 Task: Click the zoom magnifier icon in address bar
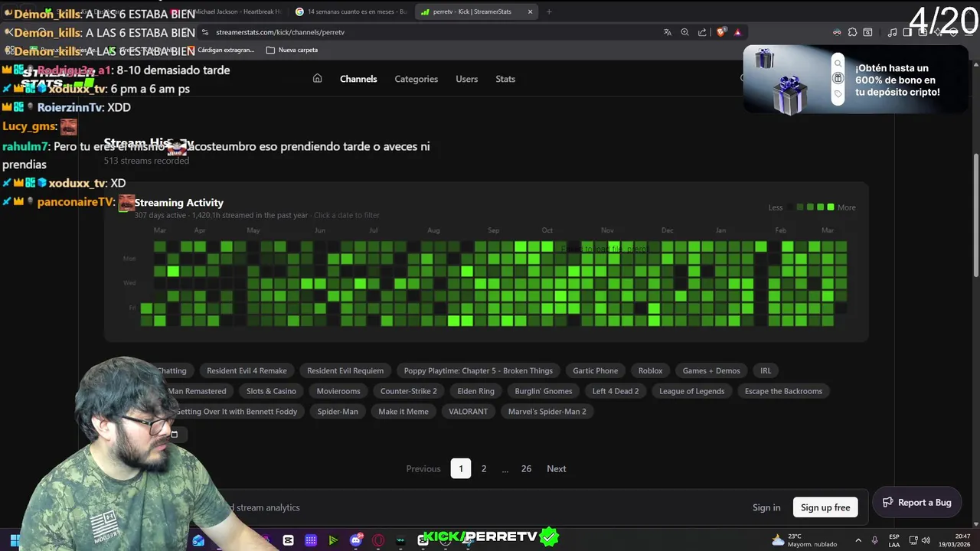(x=685, y=32)
